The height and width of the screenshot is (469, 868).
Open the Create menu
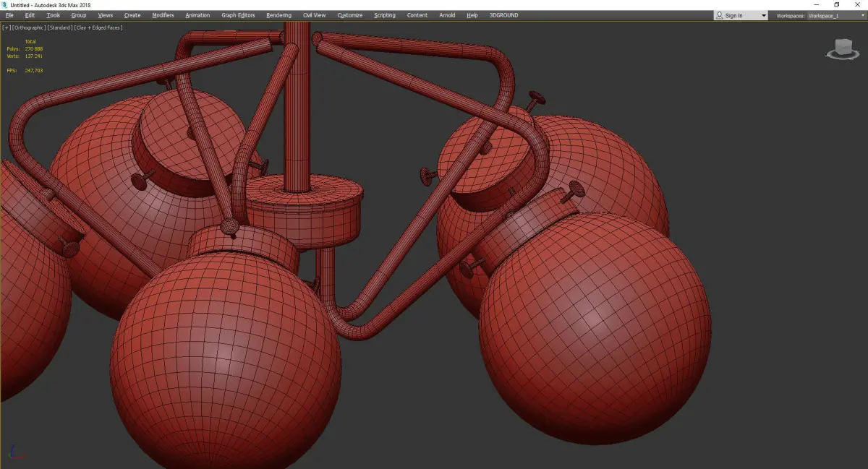click(x=132, y=15)
